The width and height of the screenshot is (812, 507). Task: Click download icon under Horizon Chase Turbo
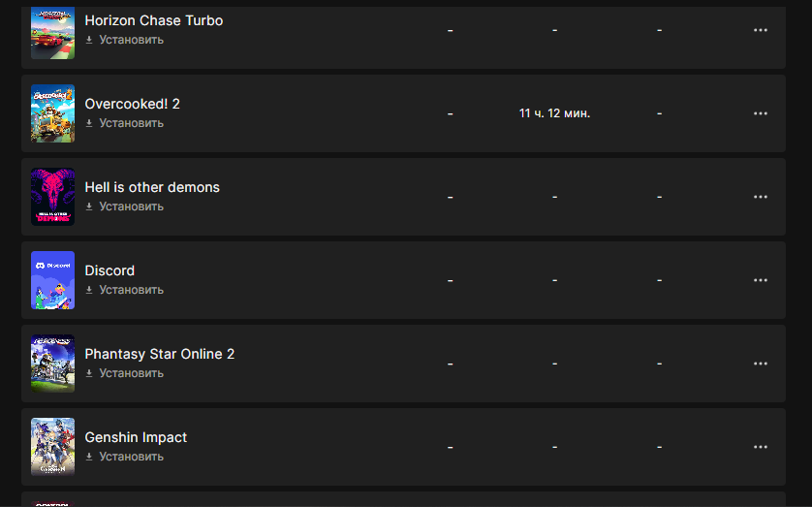[89, 40]
